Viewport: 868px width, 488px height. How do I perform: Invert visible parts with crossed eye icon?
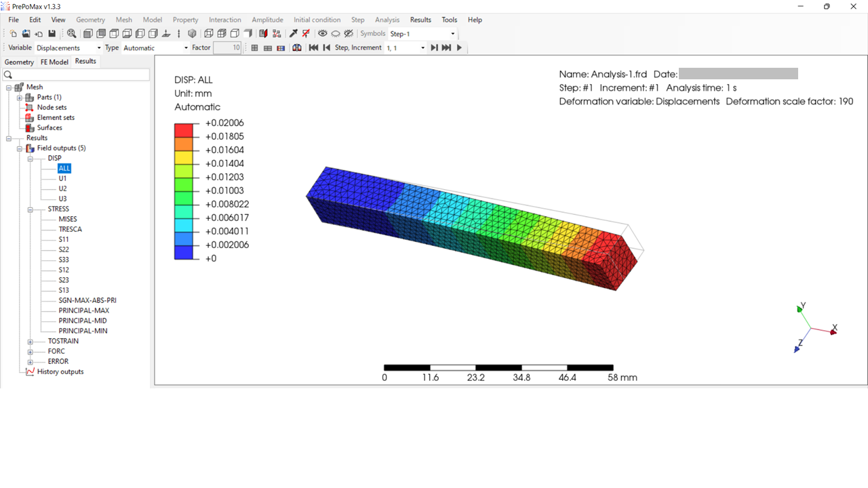coord(349,33)
